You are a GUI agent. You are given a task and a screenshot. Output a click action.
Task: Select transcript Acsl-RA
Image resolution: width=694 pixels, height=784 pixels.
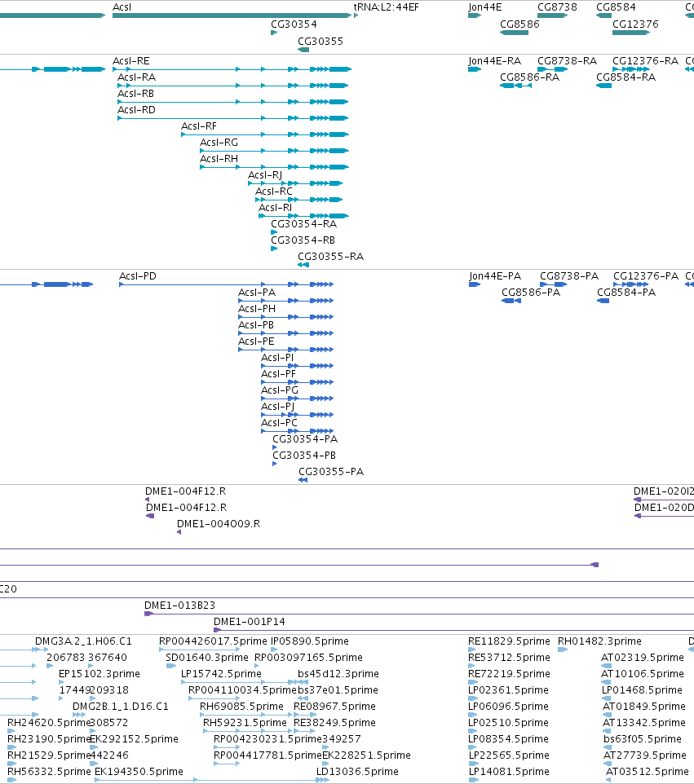(x=137, y=77)
